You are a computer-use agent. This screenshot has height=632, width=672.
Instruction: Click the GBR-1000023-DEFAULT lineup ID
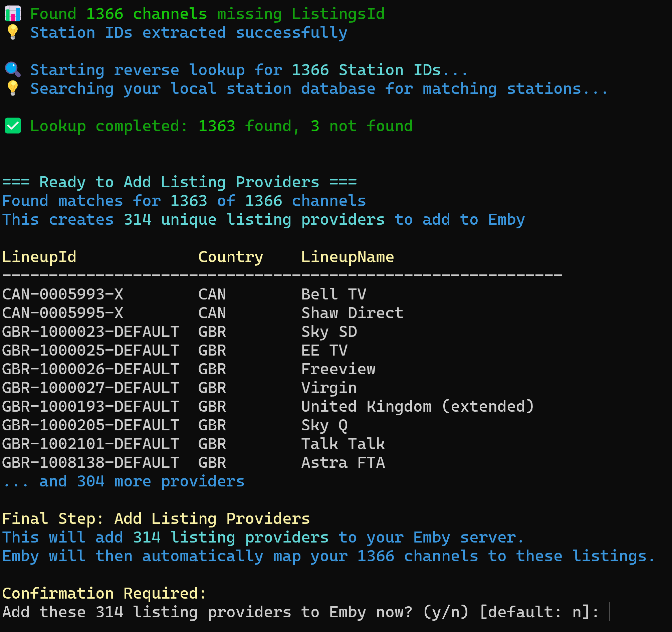(90, 332)
